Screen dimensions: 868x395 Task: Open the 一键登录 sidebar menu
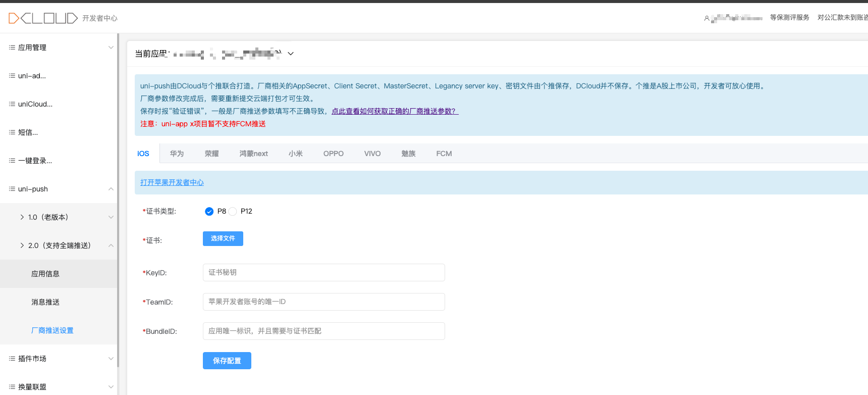pos(59,161)
